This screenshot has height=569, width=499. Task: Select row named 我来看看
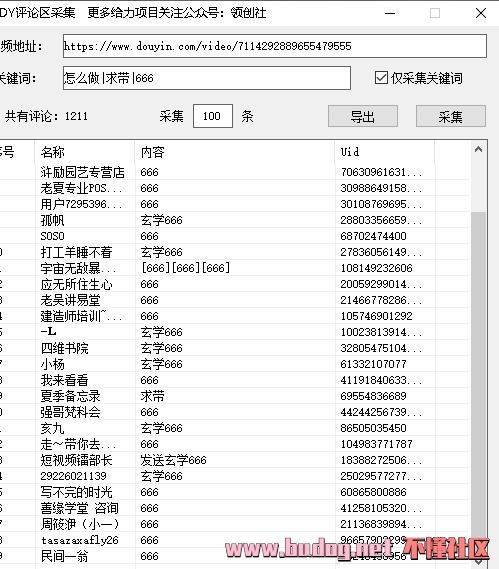[234, 380]
